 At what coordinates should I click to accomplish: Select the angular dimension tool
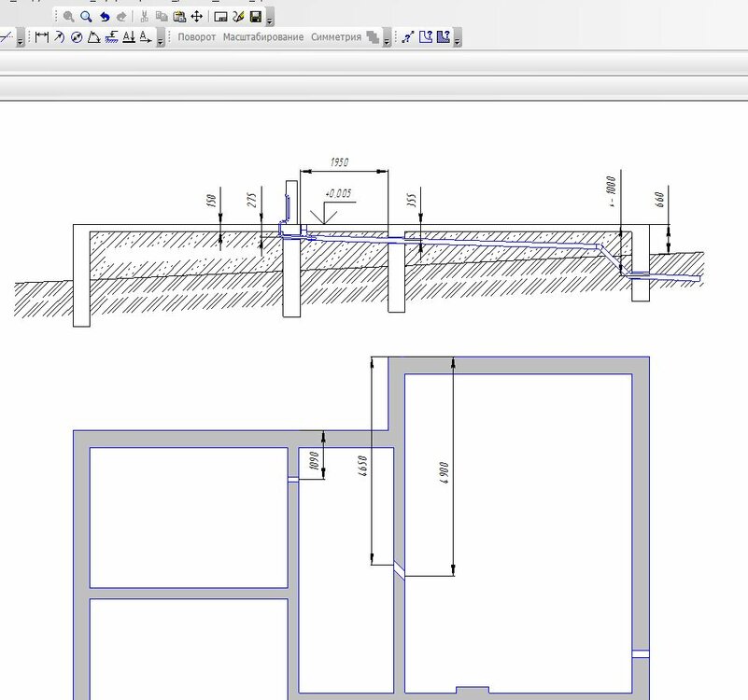pyautogui.click(x=93, y=37)
